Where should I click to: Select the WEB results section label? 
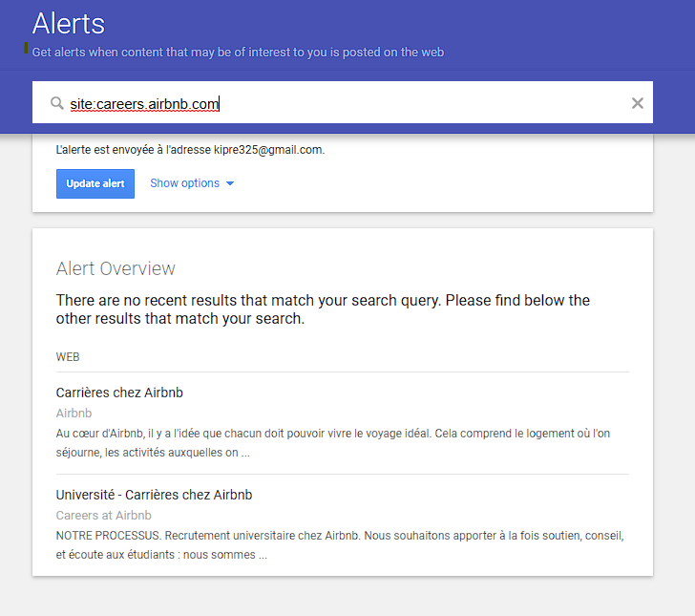pos(68,357)
